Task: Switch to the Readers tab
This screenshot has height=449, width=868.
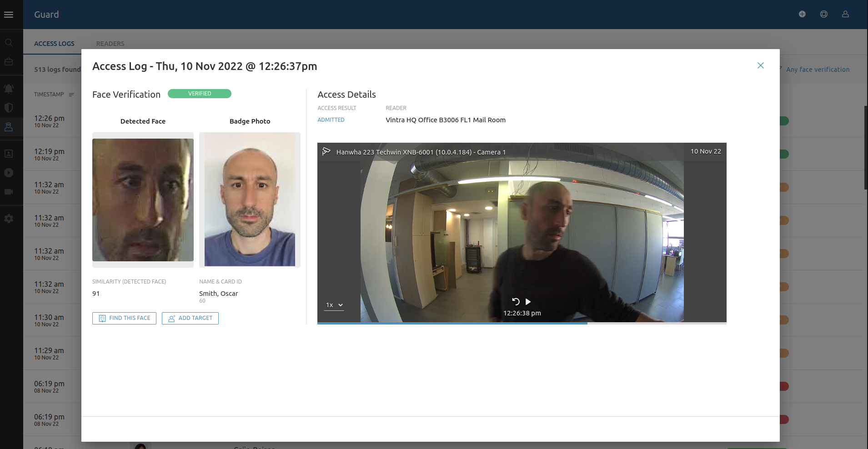Action: point(110,44)
